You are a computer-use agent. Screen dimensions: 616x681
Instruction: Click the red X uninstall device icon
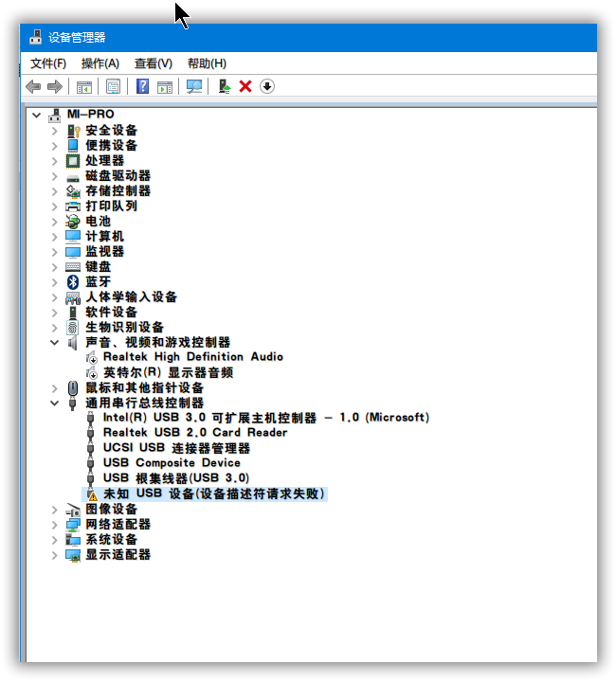[245, 86]
